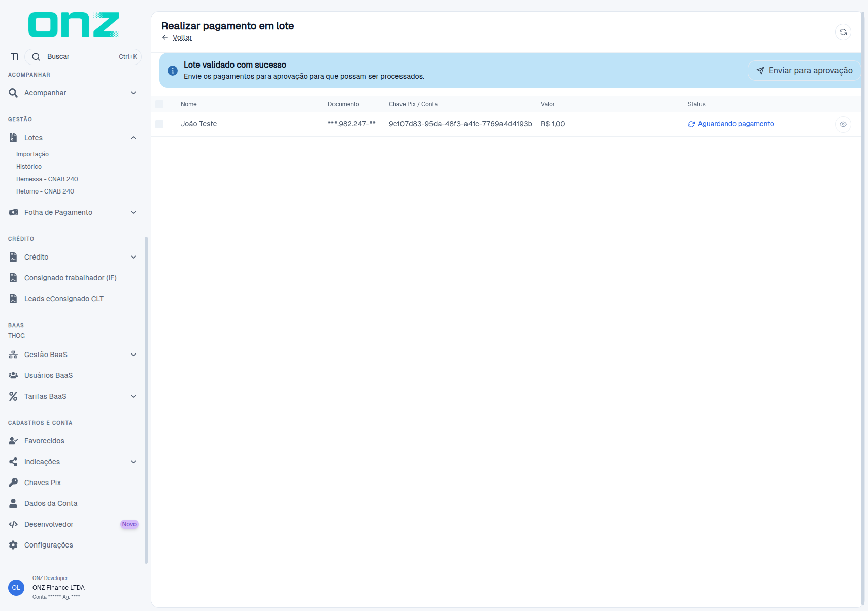This screenshot has width=868, height=611.
Task: Click the Lotes sidebar icon
Action: pyautogui.click(x=13, y=138)
